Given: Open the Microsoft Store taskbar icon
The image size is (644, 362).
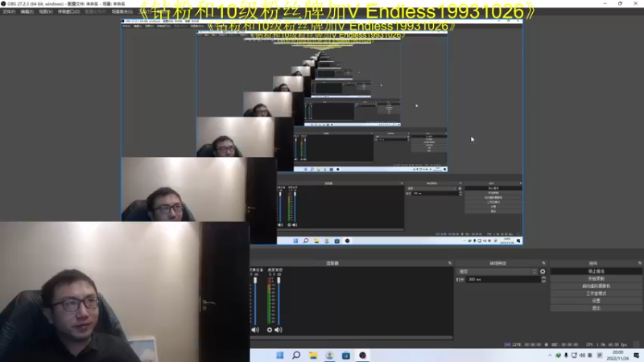Looking at the screenshot, I should (346, 355).
